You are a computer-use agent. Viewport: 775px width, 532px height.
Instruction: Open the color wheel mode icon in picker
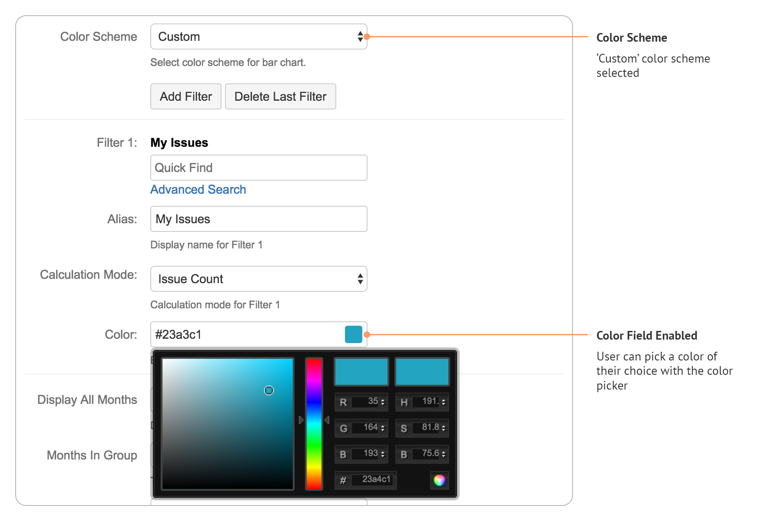[440, 480]
